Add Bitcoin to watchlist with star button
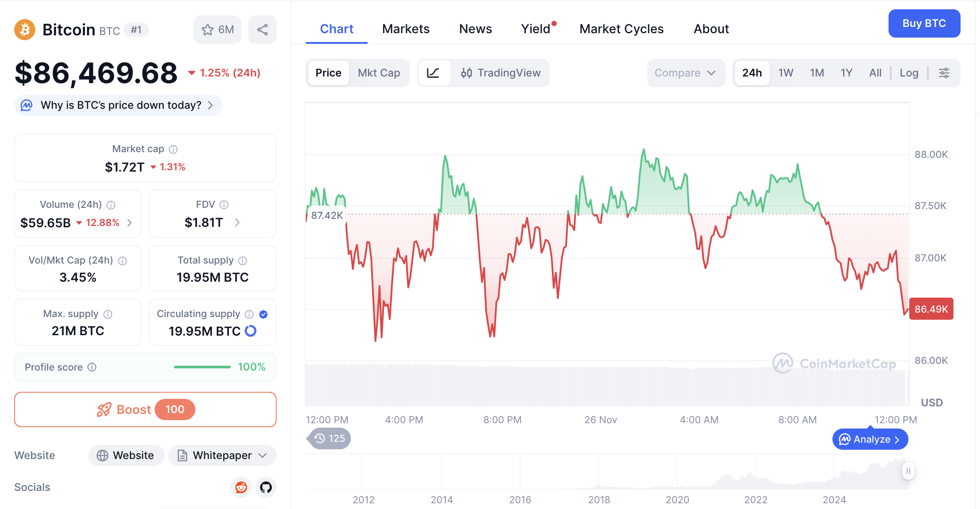This screenshot has height=509, width=980. tap(217, 30)
